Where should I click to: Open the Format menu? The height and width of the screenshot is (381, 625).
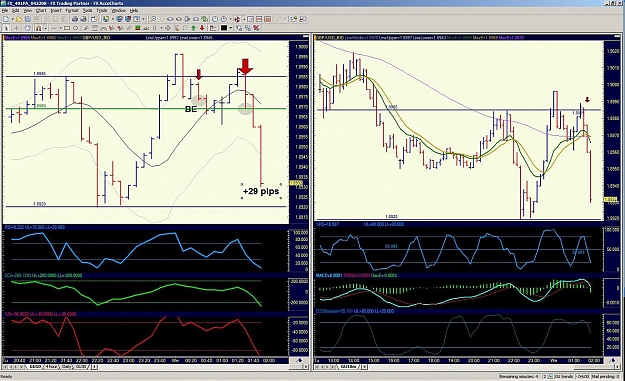coord(72,10)
